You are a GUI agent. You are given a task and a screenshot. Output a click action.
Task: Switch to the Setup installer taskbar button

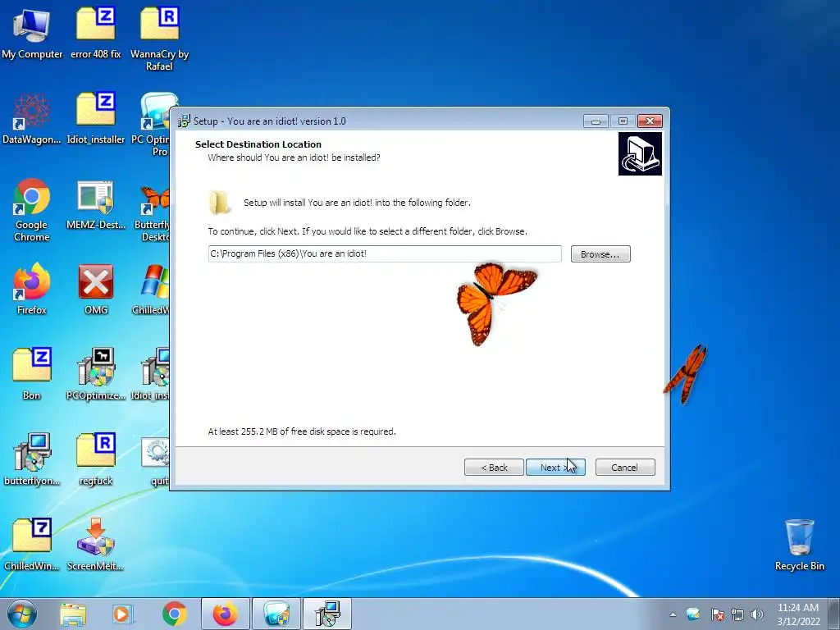click(327, 614)
